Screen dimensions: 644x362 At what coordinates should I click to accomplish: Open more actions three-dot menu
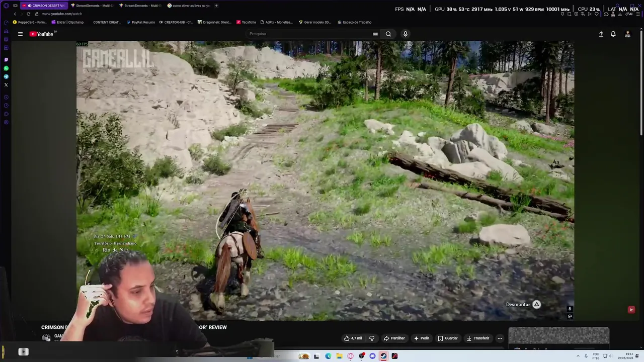click(x=500, y=338)
